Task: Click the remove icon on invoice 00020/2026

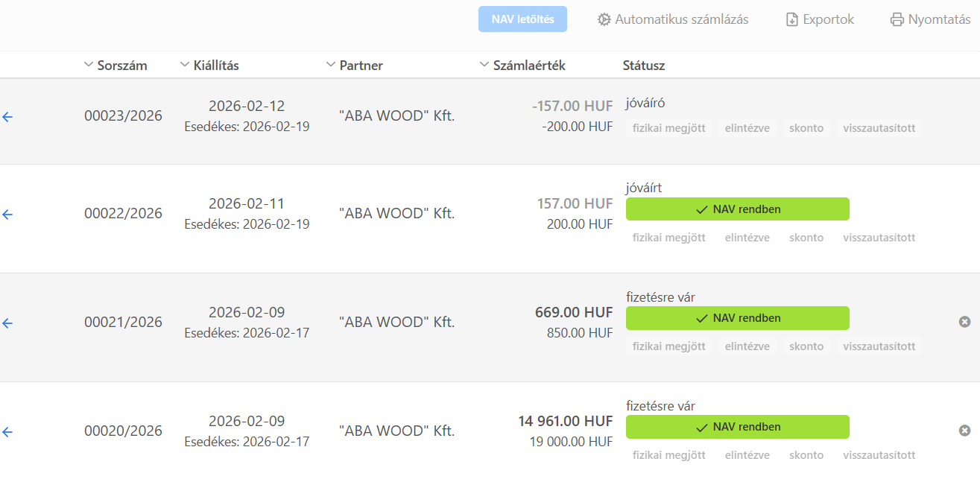Action: [x=964, y=431]
